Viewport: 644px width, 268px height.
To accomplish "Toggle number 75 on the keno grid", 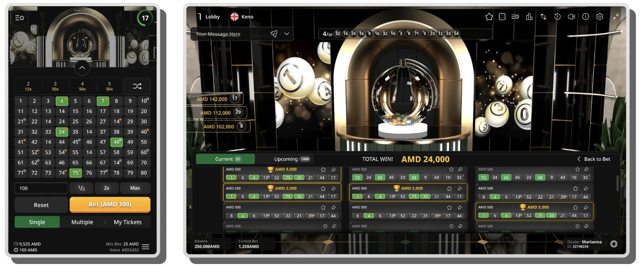I will (75, 173).
